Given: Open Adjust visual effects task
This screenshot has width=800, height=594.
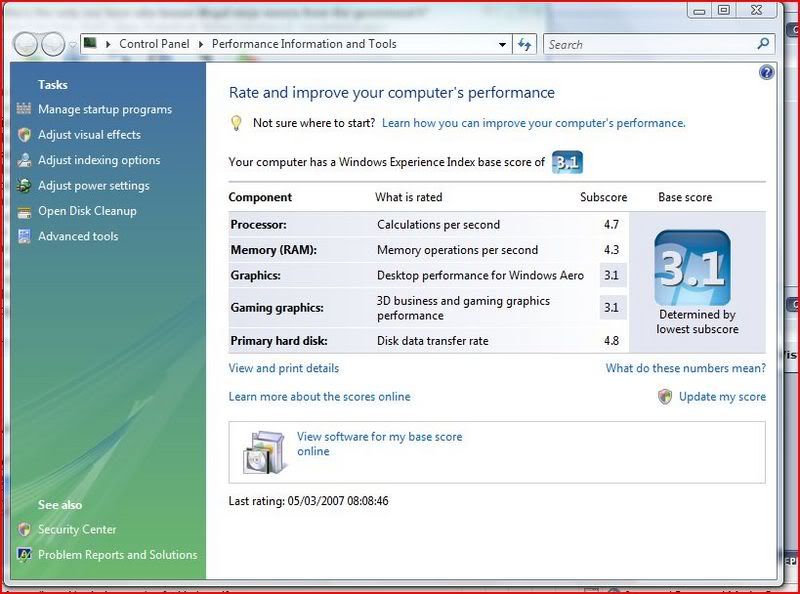Looking at the screenshot, I should pos(89,135).
